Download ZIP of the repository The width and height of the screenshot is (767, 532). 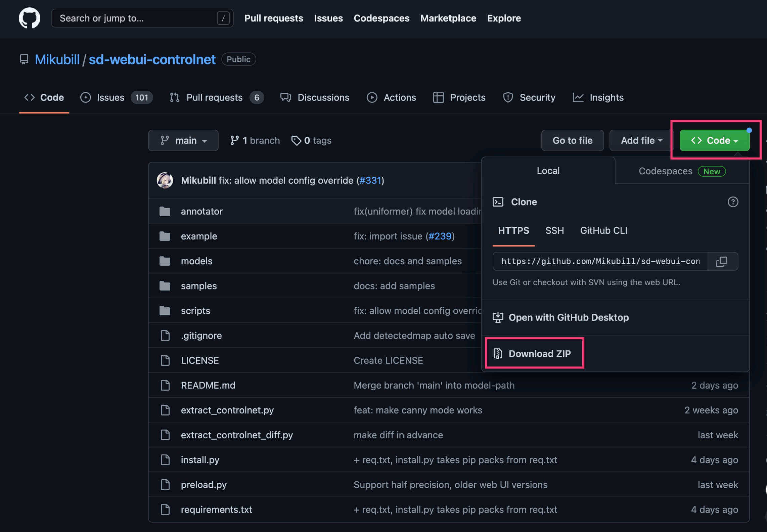(539, 353)
